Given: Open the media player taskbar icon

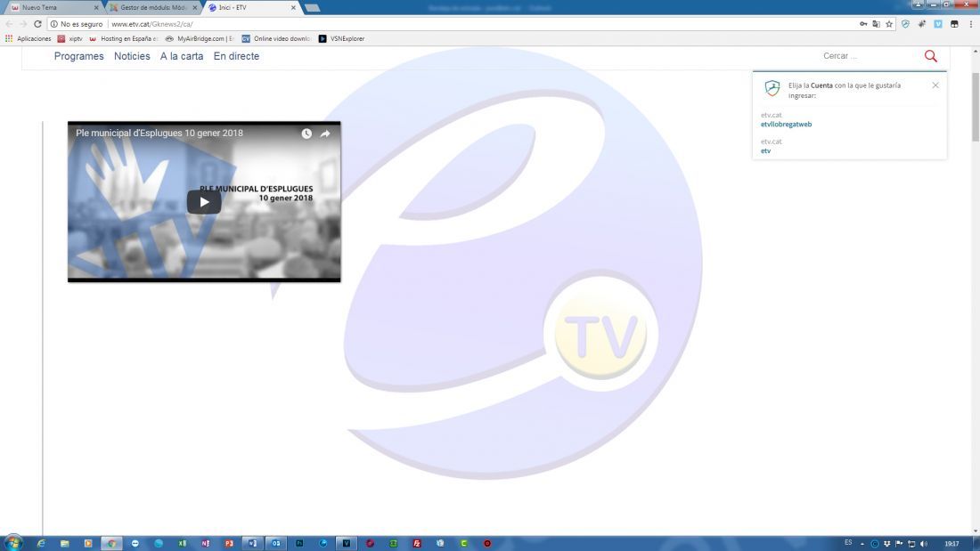Looking at the screenshot, I should click(87, 544).
